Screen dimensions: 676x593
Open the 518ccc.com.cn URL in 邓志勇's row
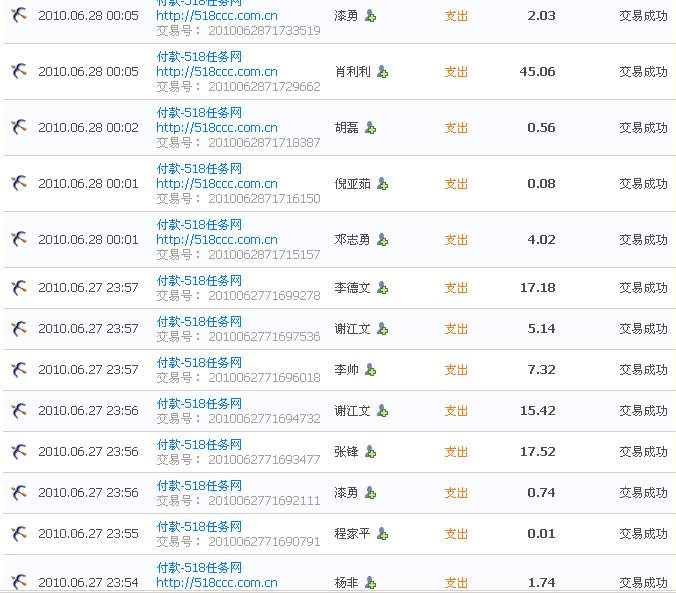click(x=217, y=240)
